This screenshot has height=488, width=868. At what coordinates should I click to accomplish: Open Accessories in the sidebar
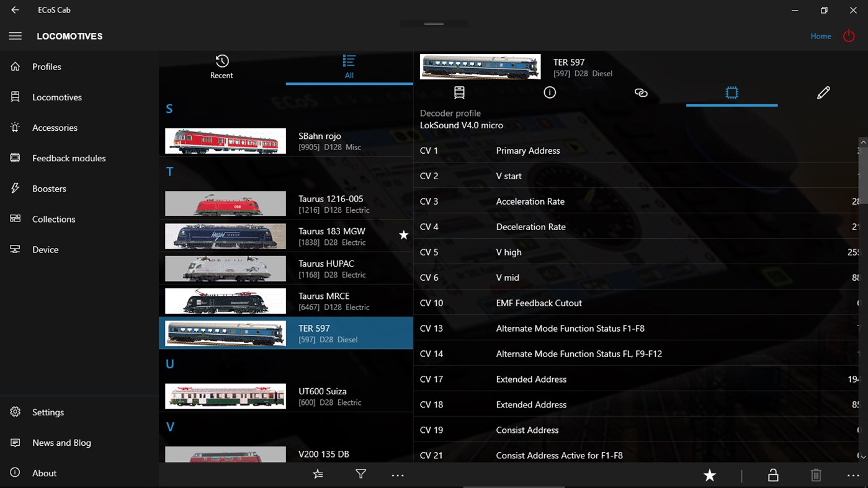(x=79, y=127)
